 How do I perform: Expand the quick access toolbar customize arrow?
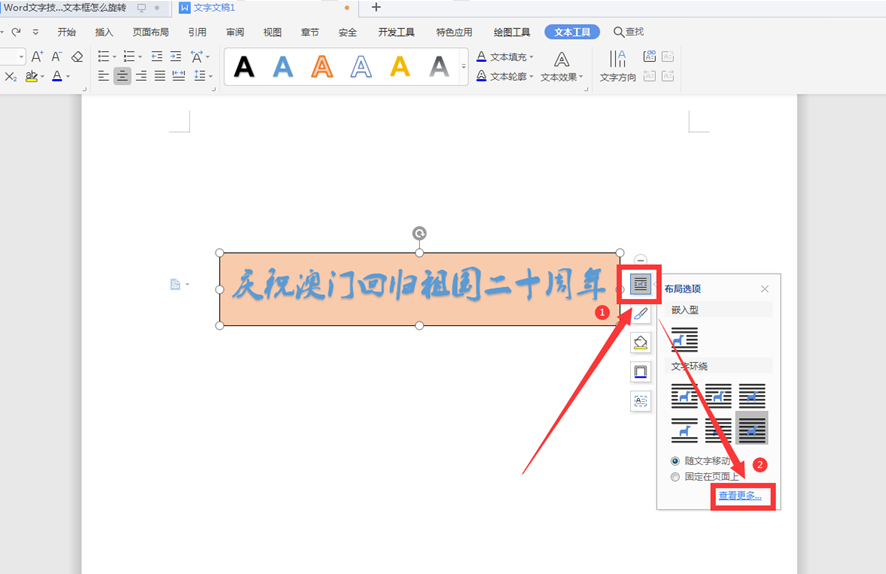point(36,32)
